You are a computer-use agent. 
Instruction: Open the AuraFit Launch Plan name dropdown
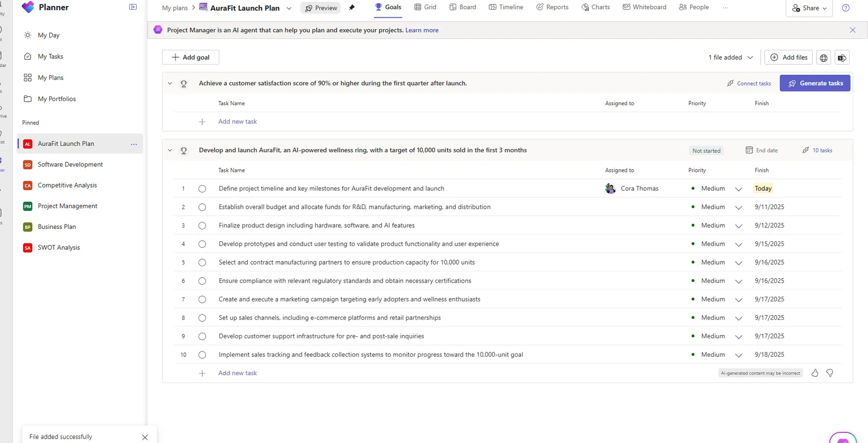click(289, 8)
